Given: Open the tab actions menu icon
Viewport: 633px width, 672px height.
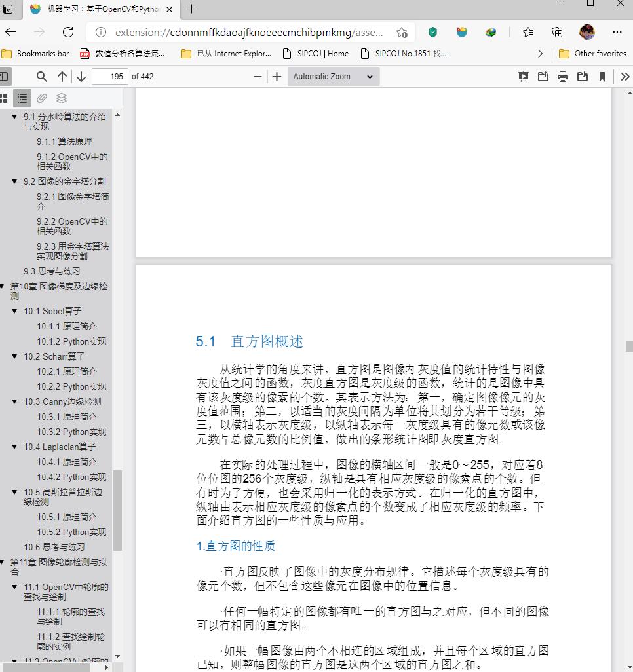Looking at the screenshot, I should click(x=8, y=9).
